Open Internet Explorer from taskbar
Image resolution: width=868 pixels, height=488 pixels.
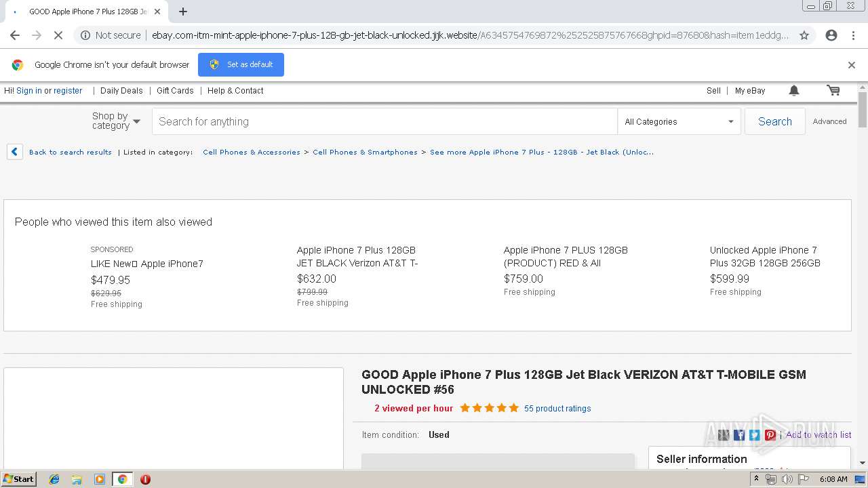[x=54, y=479]
